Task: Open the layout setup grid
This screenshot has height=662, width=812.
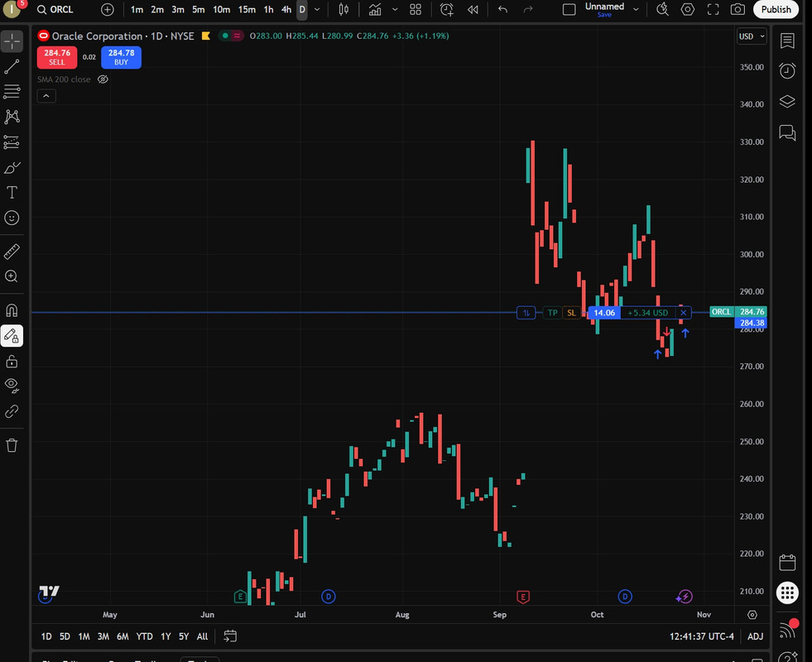Action: 416,9
